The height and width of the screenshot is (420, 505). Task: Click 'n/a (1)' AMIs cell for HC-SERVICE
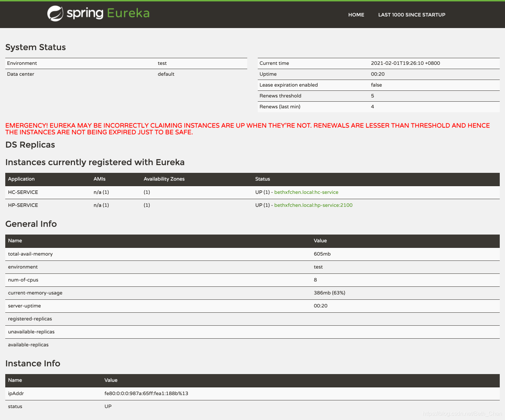tap(101, 192)
